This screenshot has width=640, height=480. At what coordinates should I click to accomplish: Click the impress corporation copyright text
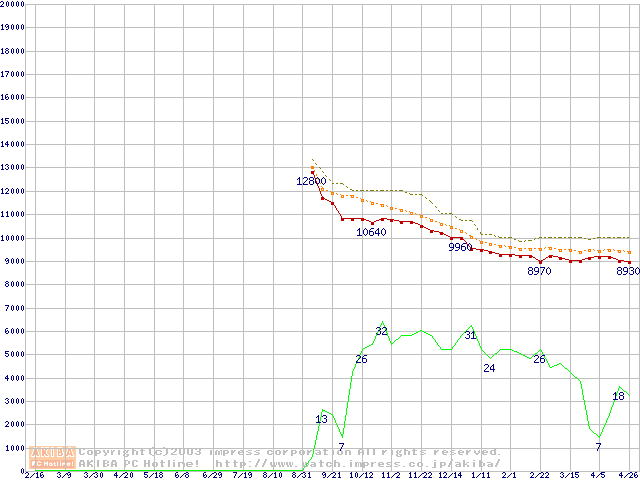pyautogui.click(x=290, y=452)
